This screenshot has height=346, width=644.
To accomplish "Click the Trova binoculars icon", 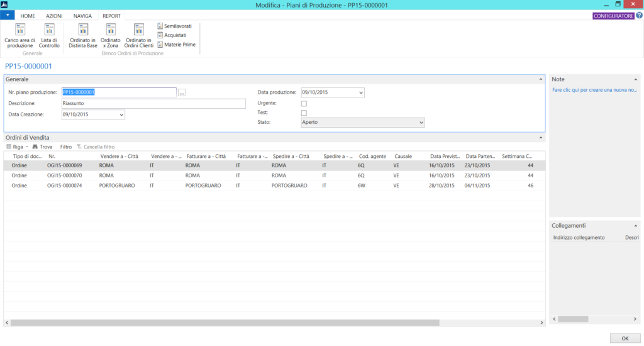I will point(35,147).
